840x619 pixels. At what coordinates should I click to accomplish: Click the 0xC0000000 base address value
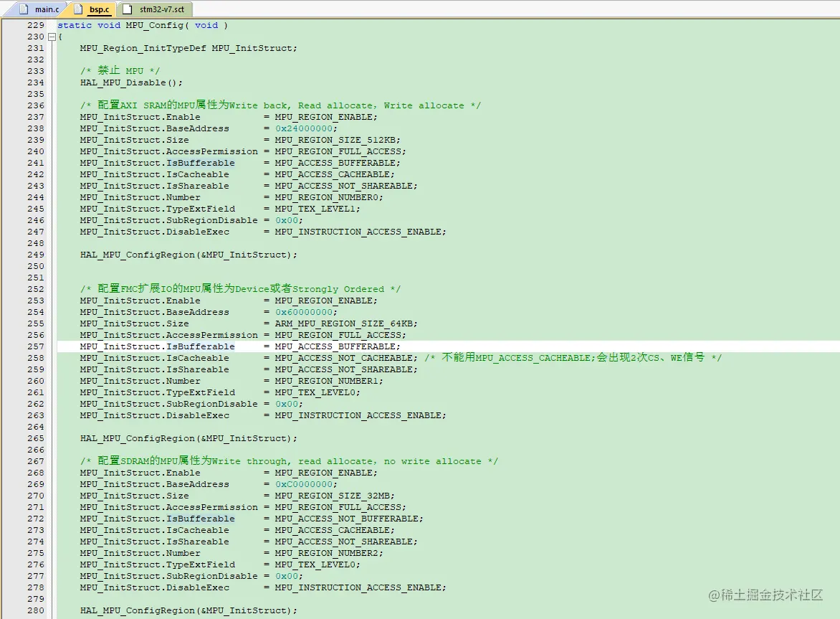(x=304, y=484)
